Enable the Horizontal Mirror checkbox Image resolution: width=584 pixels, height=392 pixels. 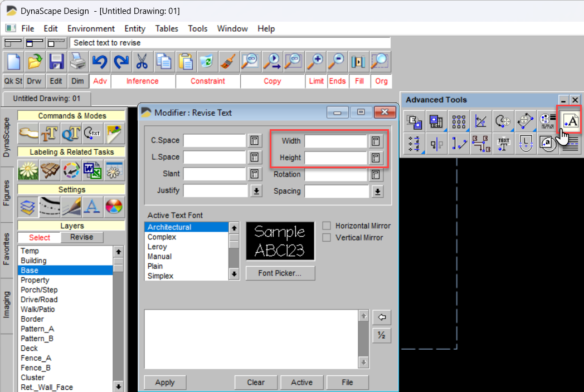(327, 226)
